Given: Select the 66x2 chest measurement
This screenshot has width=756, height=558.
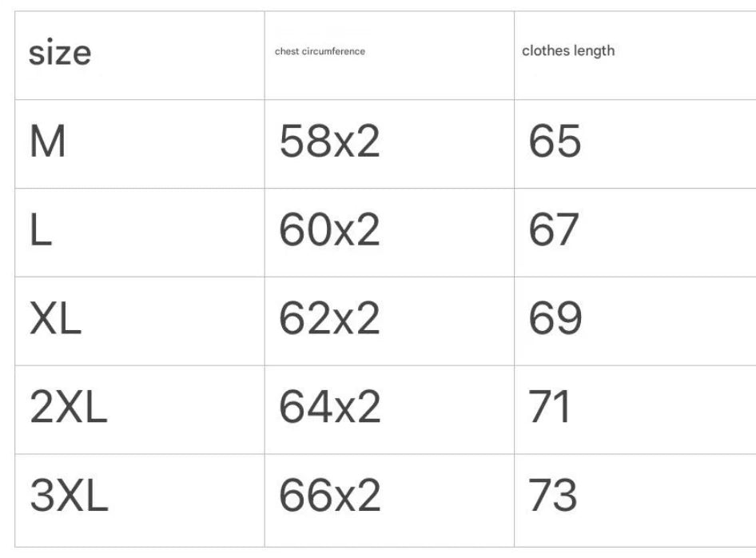Looking at the screenshot, I should point(329,497).
